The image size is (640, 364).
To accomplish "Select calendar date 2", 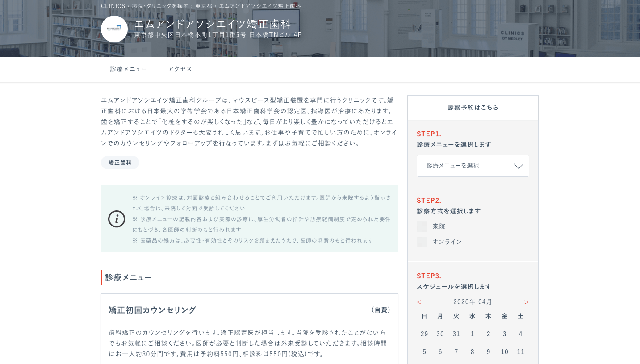I will tap(489, 334).
